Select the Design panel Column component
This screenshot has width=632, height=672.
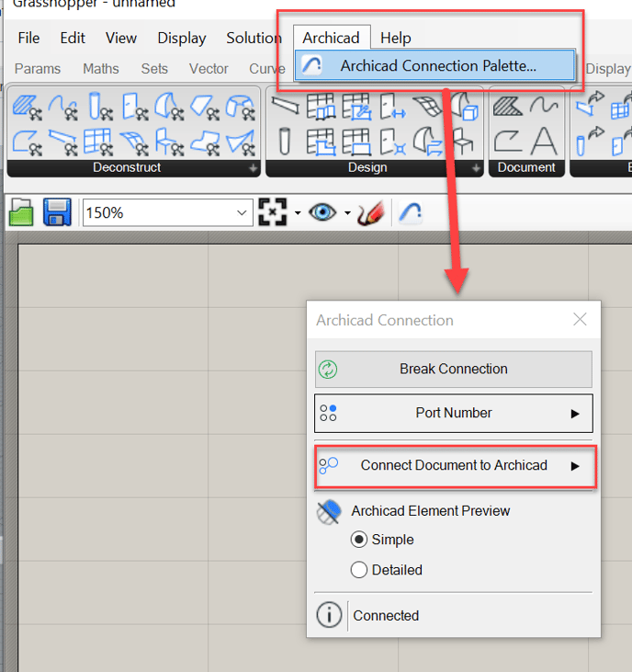(285, 141)
